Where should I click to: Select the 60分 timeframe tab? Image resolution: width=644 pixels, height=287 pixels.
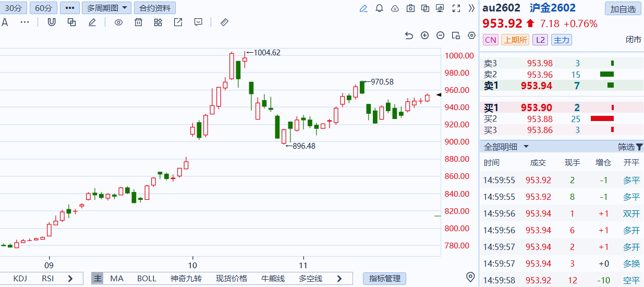tap(44, 8)
